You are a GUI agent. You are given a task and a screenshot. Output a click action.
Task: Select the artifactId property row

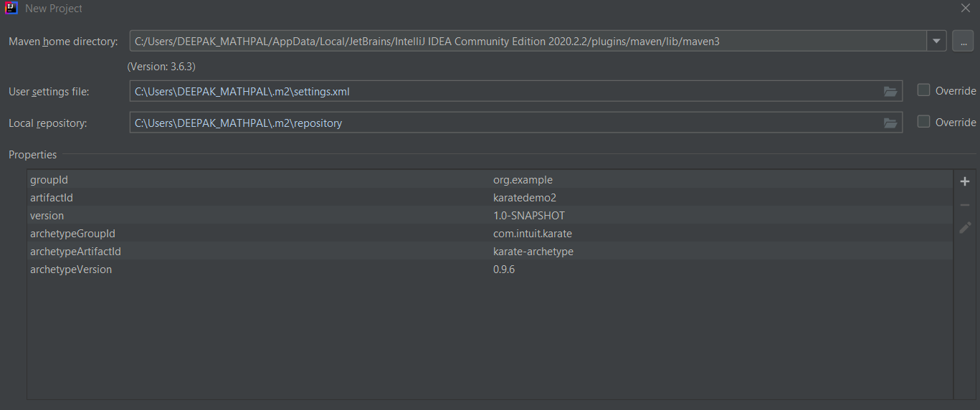coord(490,198)
